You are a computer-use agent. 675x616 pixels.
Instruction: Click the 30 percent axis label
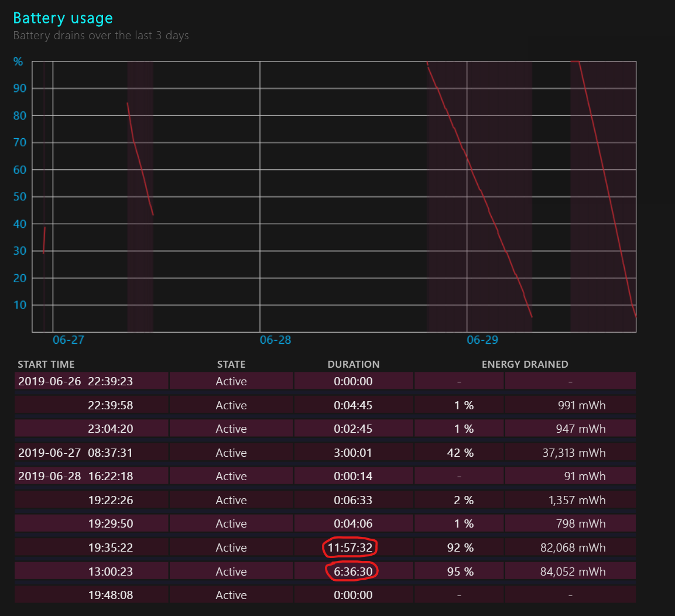coord(20,251)
